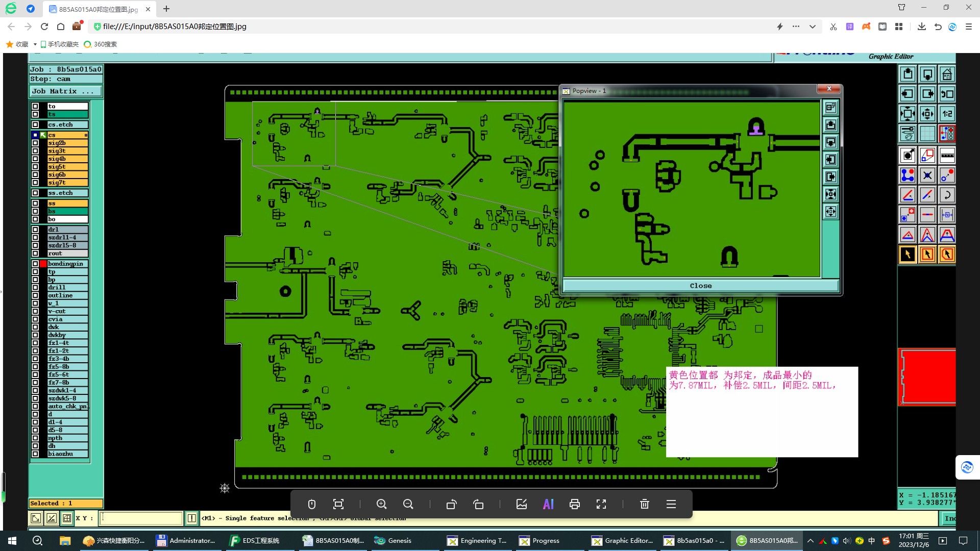
Task: Open the 手机收藏夹 bookmark
Action: tap(60, 44)
